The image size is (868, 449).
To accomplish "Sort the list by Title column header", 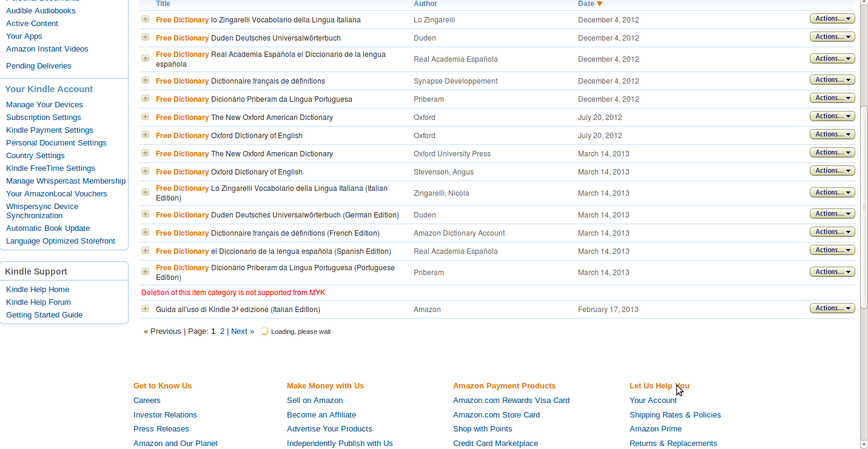I will pos(163,4).
